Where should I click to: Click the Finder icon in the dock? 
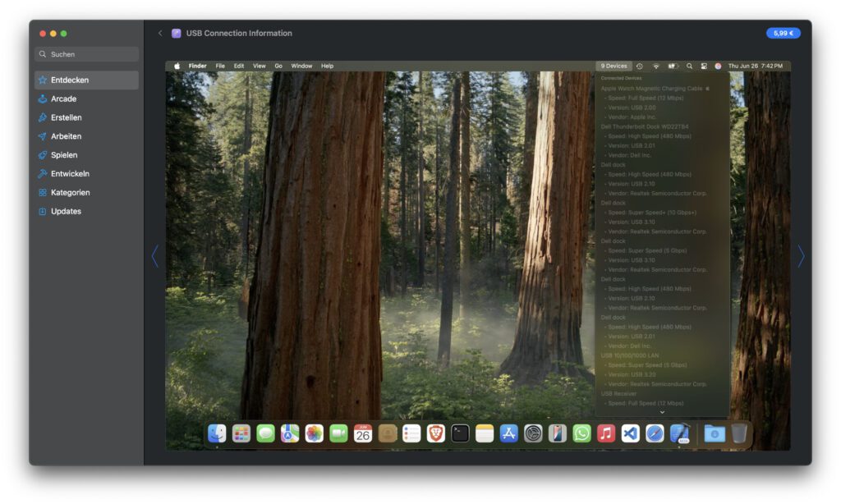217,433
